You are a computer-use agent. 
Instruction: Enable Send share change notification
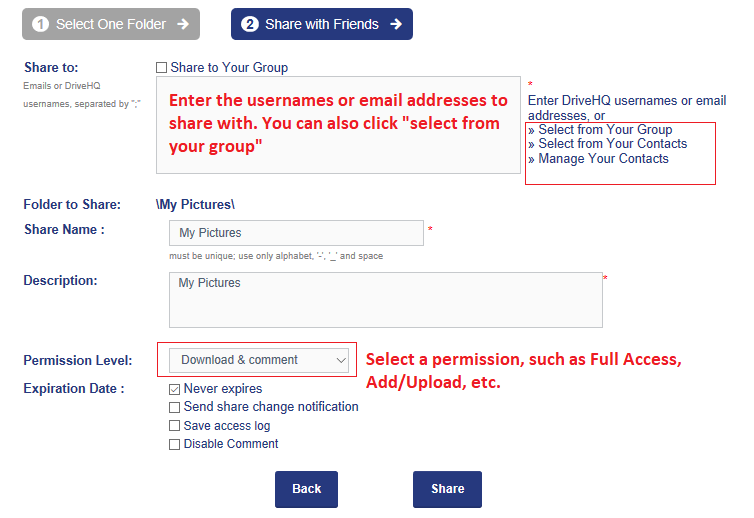[x=175, y=407]
